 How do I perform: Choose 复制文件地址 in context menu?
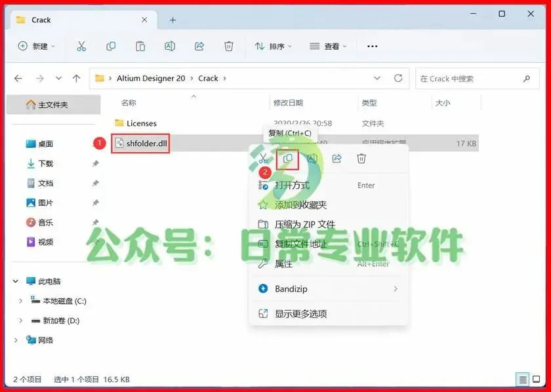tap(329, 244)
